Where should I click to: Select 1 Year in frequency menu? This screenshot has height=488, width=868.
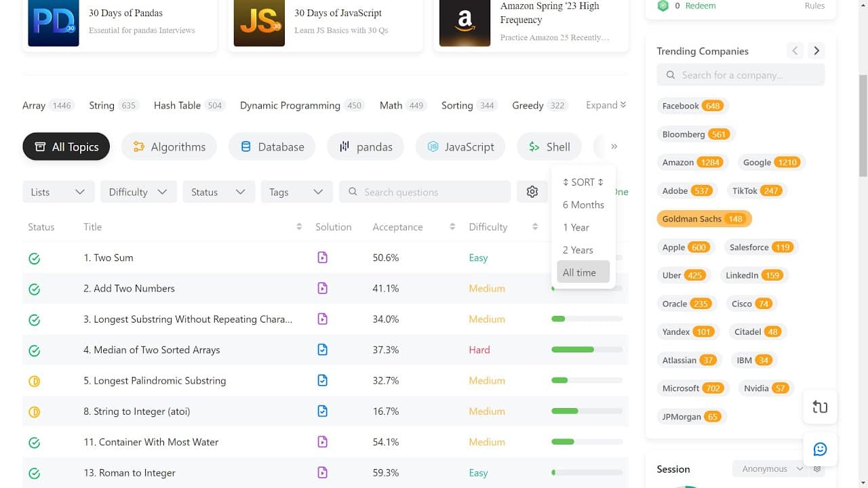583,227
